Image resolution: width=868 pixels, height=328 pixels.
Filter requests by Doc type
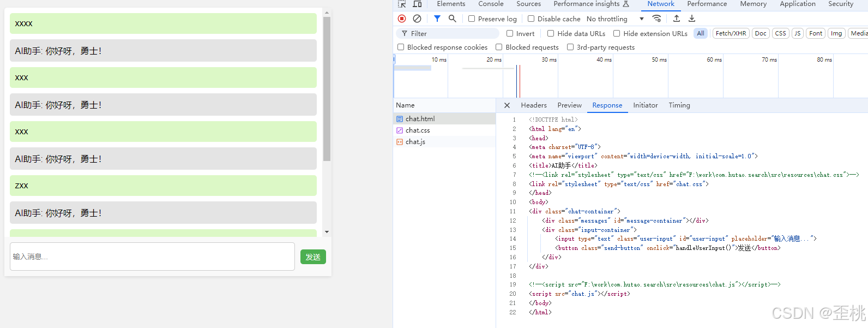pos(761,33)
